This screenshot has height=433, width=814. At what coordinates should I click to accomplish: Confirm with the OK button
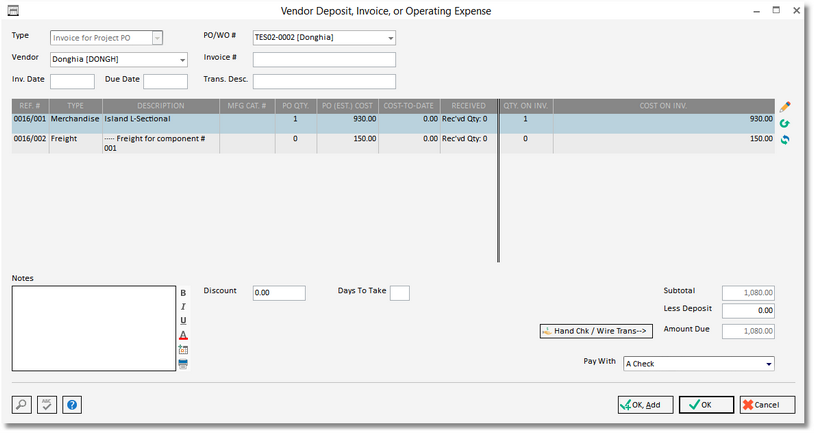click(x=707, y=405)
